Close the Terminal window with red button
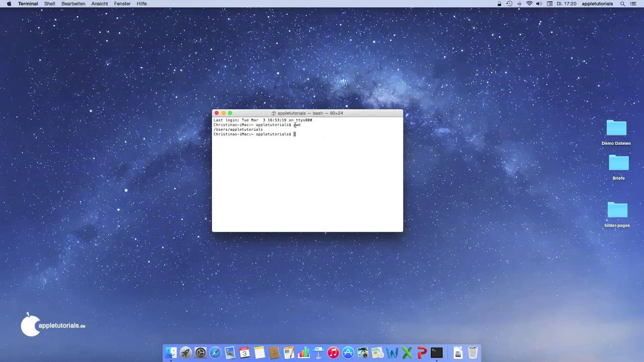This screenshot has height=362, width=644. click(217, 113)
